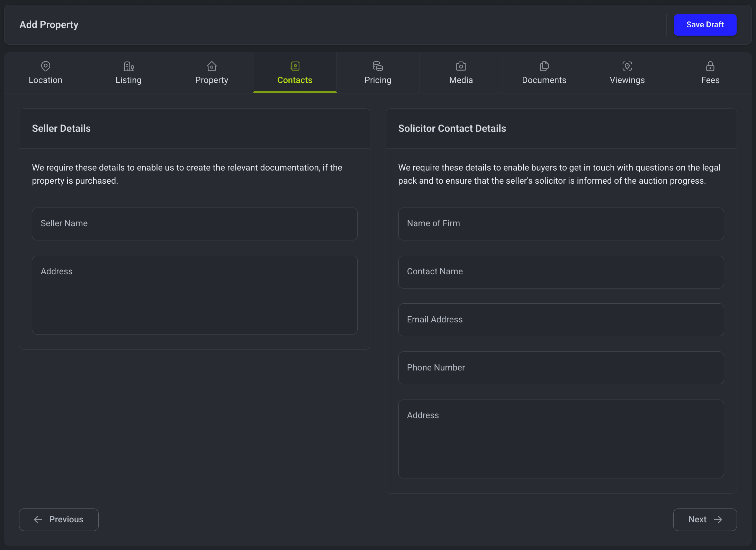756x550 pixels.
Task: Click the text about the legal pack
Action: [x=559, y=174]
